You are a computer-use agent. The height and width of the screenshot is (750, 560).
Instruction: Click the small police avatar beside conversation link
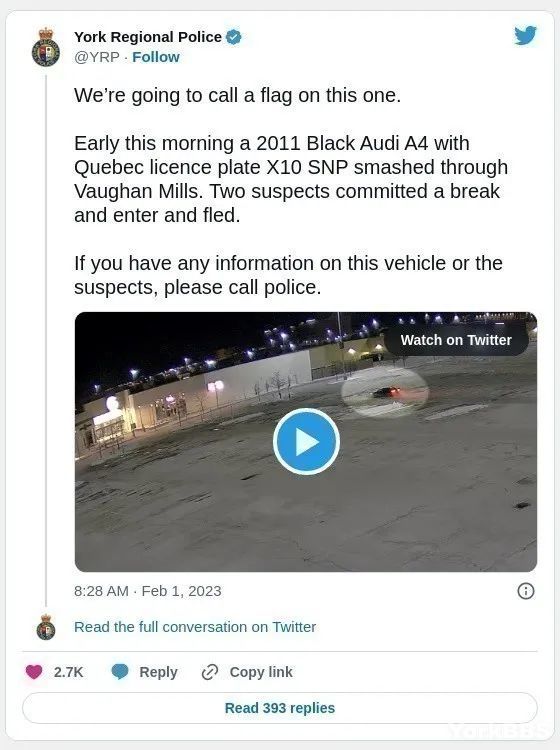click(46, 627)
